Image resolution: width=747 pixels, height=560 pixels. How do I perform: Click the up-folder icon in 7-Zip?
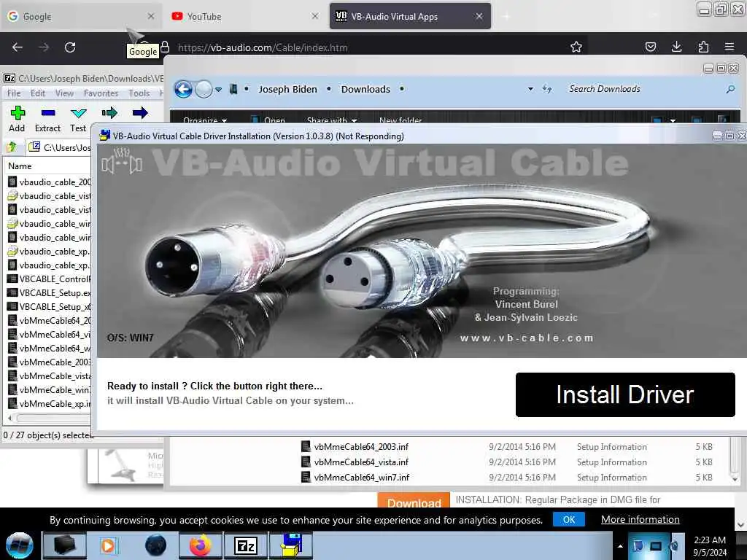click(12, 147)
